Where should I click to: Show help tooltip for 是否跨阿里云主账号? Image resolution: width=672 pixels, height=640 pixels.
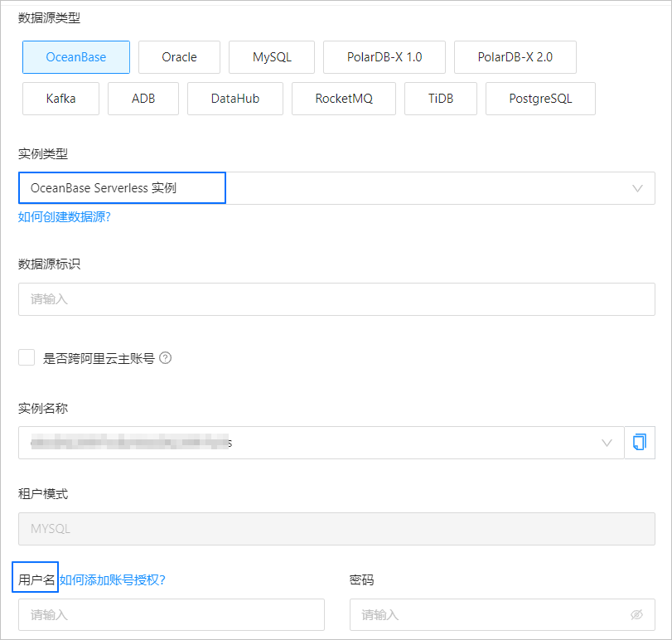pos(166,358)
